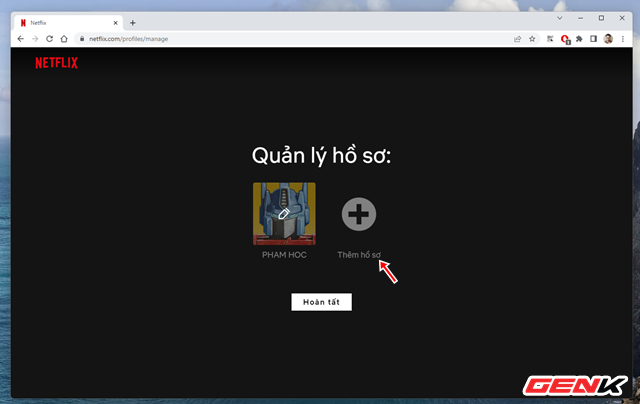Bookmark this page with the star icon
This screenshot has width=640, height=404.
pyautogui.click(x=532, y=39)
